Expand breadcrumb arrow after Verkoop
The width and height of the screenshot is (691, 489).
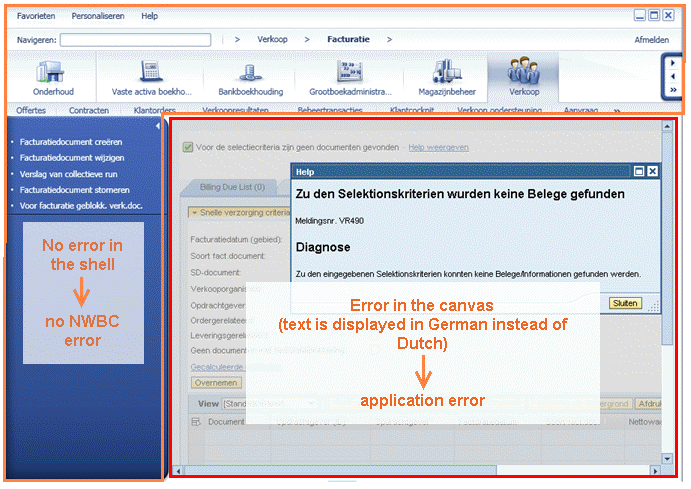[307, 39]
